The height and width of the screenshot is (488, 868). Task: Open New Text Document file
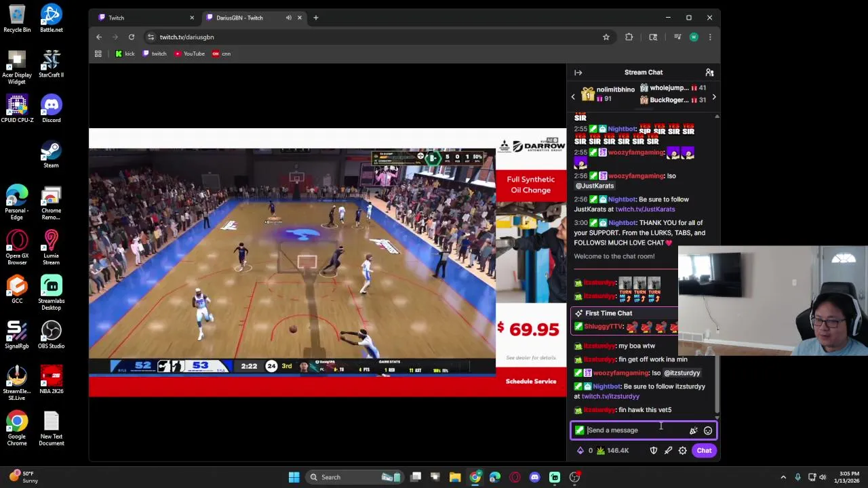(51, 429)
